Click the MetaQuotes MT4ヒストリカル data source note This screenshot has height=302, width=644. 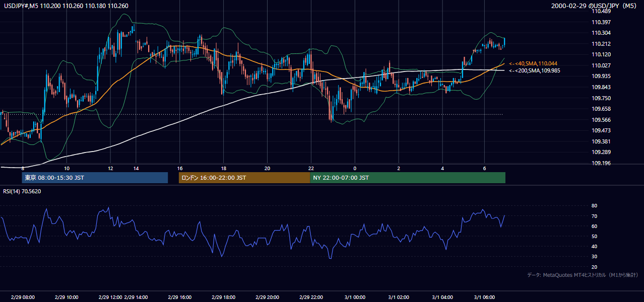coord(583,275)
